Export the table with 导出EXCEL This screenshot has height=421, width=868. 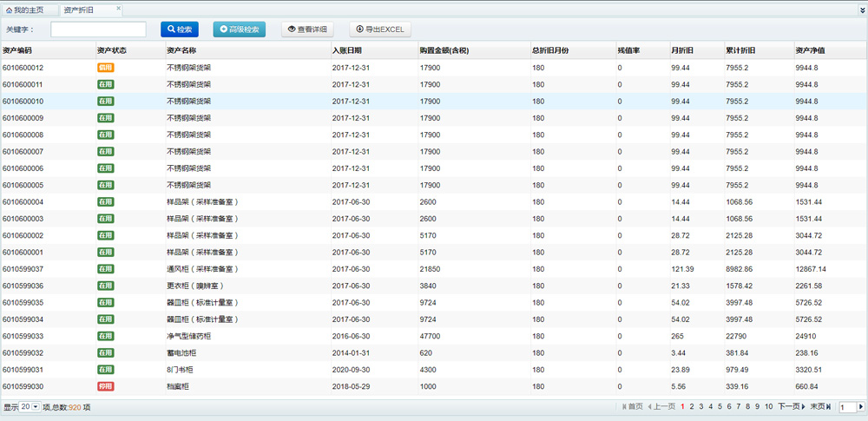tap(380, 30)
